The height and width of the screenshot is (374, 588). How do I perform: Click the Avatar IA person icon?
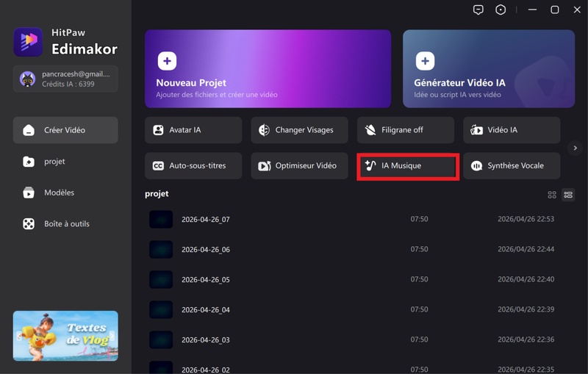pos(158,130)
